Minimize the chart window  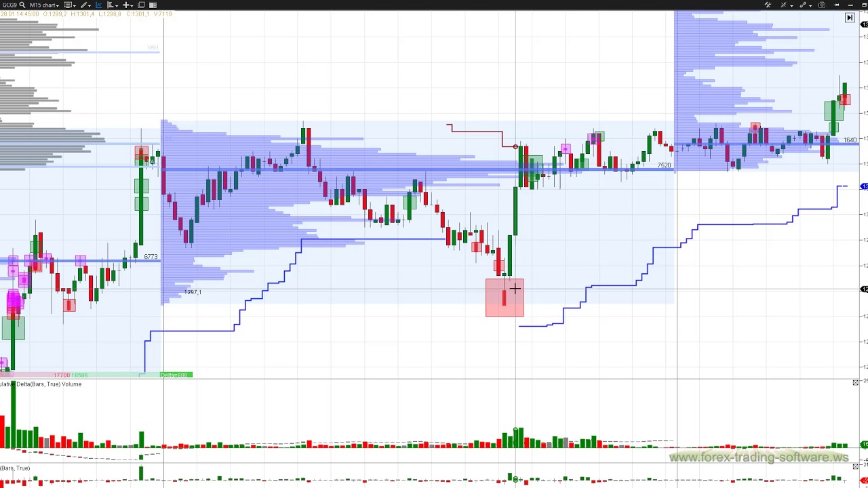tap(851, 5)
